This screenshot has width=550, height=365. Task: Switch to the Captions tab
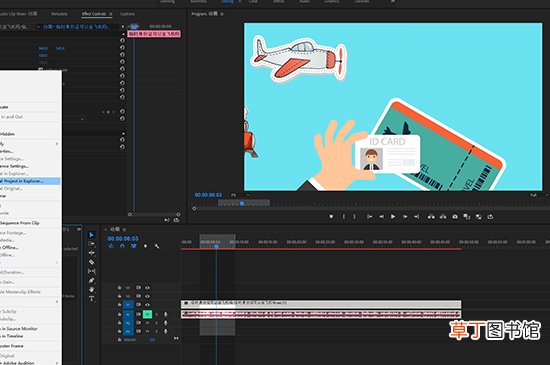coord(127,14)
